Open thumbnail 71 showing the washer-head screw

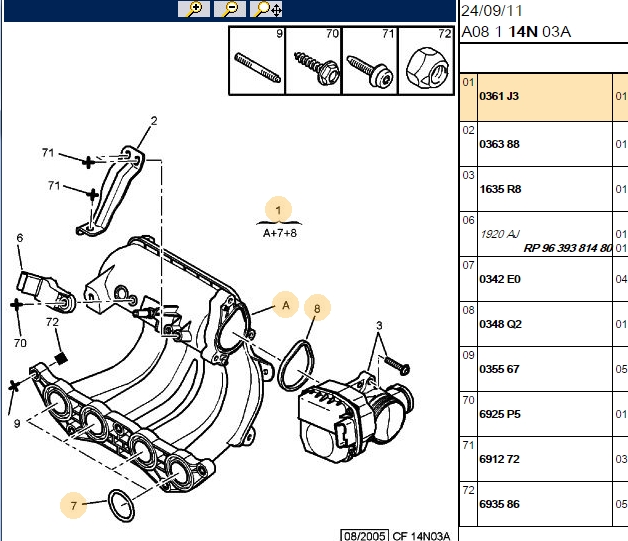click(370, 60)
